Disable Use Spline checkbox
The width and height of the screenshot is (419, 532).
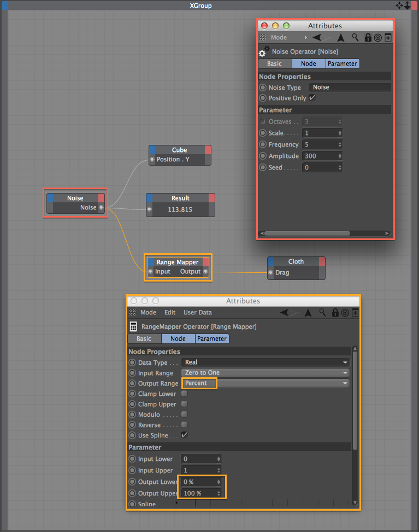pos(185,435)
